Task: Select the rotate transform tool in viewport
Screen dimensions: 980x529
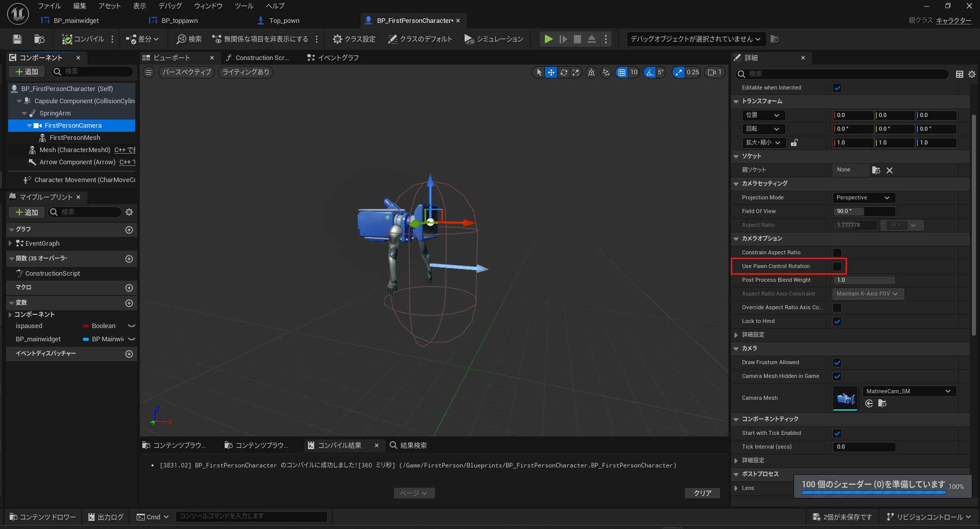Action: click(x=564, y=73)
